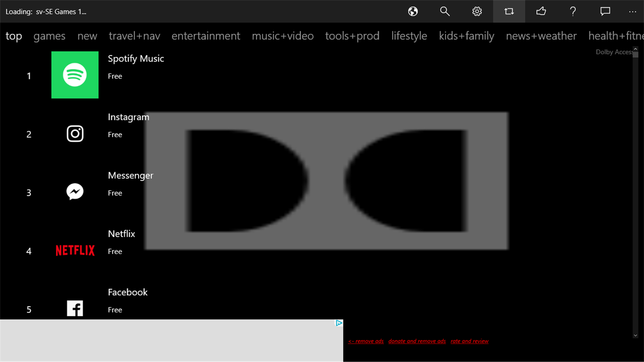Click the refresh/repeat arrows icon
The width and height of the screenshot is (644, 362).
pyautogui.click(x=509, y=12)
